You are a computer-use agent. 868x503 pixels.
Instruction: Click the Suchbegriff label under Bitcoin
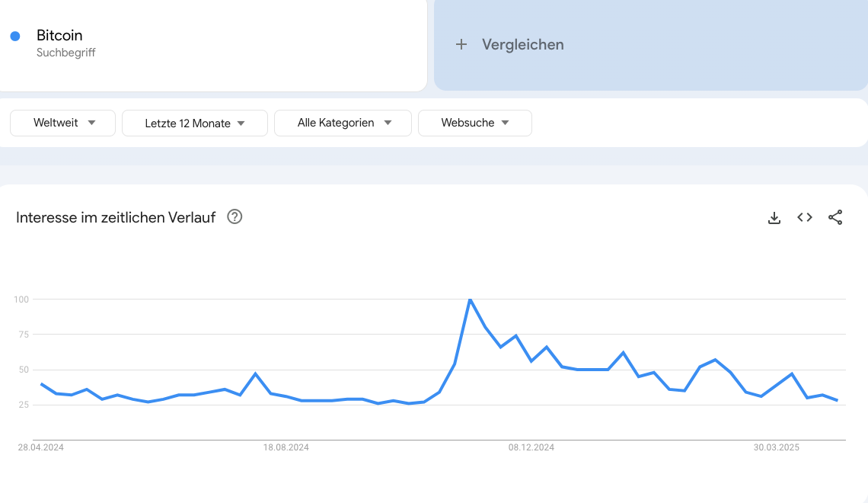[66, 53]
